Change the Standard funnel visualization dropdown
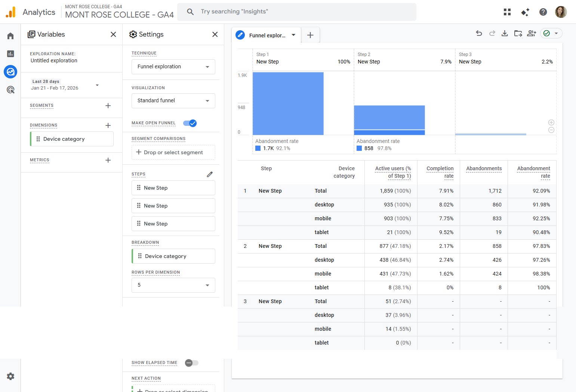The height and width of the screenshot is (392, 576). [173, 101]
